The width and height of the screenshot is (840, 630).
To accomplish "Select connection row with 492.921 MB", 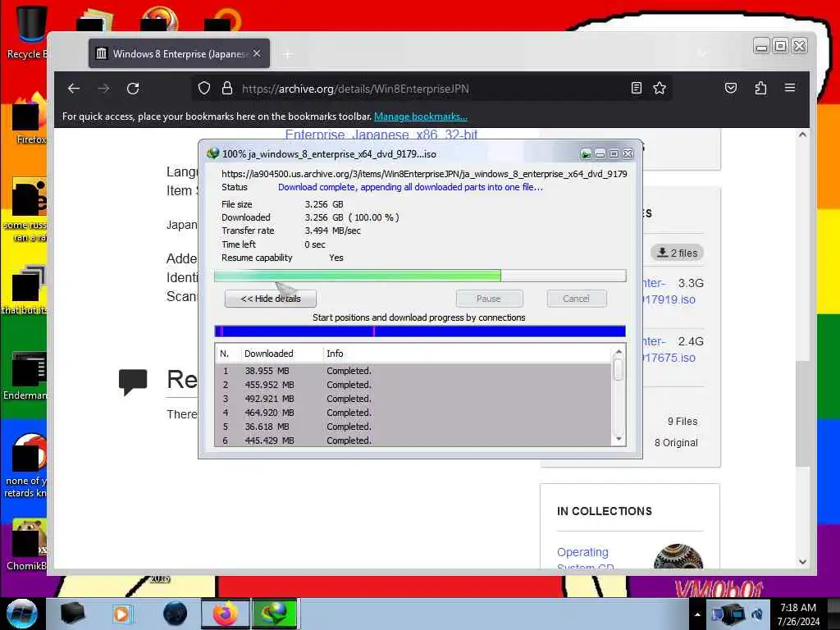I will pos(413,399).
